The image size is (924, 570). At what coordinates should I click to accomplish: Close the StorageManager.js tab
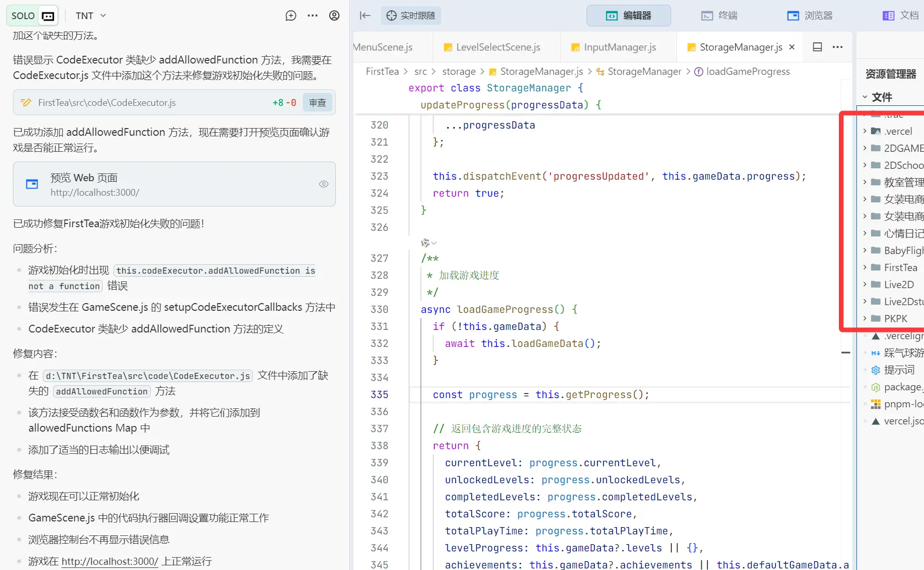(792, 47)
